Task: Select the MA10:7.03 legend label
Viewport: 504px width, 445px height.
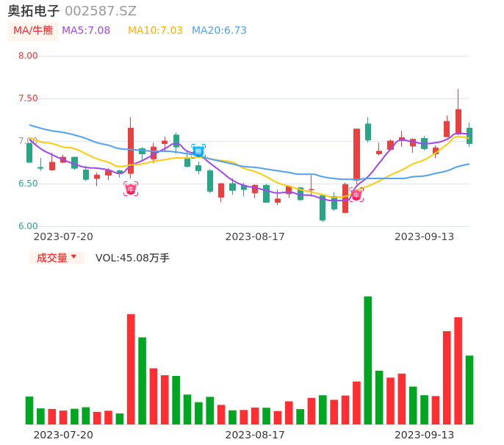Action: coord(155,31)
